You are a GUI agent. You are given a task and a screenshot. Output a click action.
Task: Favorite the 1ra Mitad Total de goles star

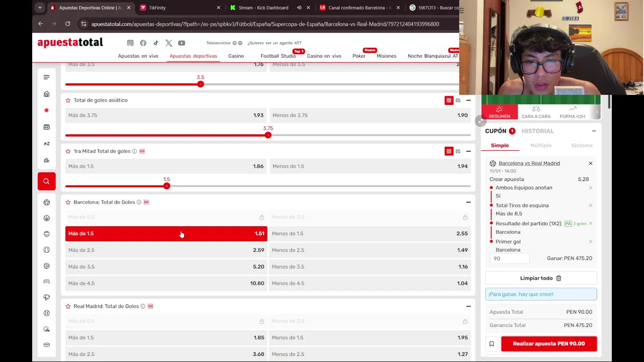(68, 151)
